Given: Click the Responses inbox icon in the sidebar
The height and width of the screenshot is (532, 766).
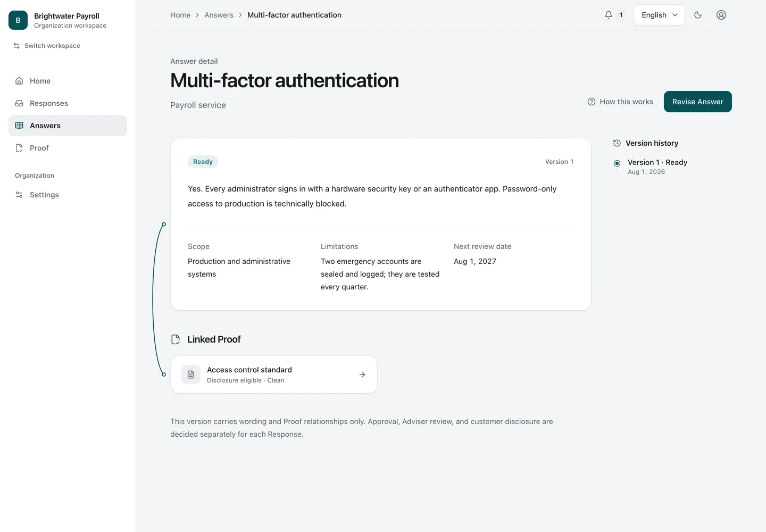Looking at the screenshot, I should click(19, 103).
